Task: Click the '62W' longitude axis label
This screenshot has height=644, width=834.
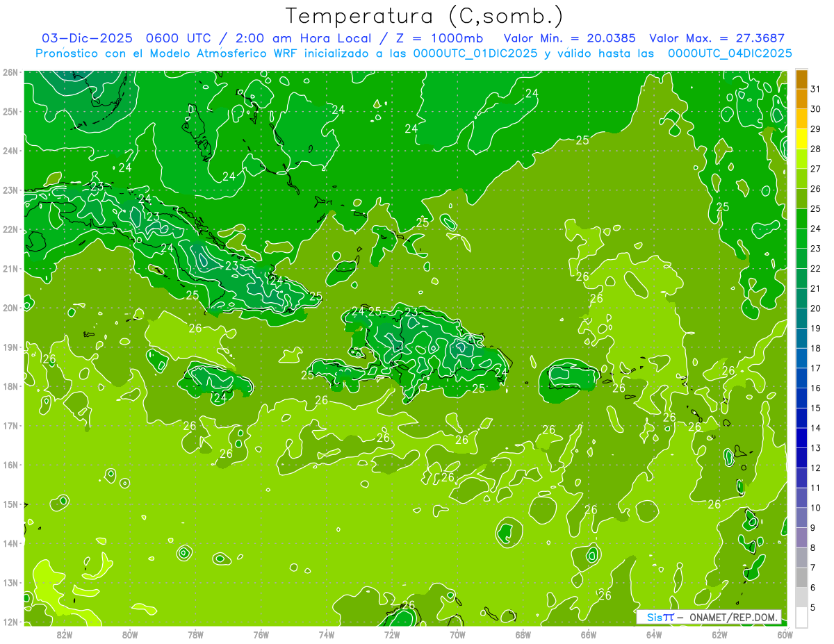Action: coord(719,634)
